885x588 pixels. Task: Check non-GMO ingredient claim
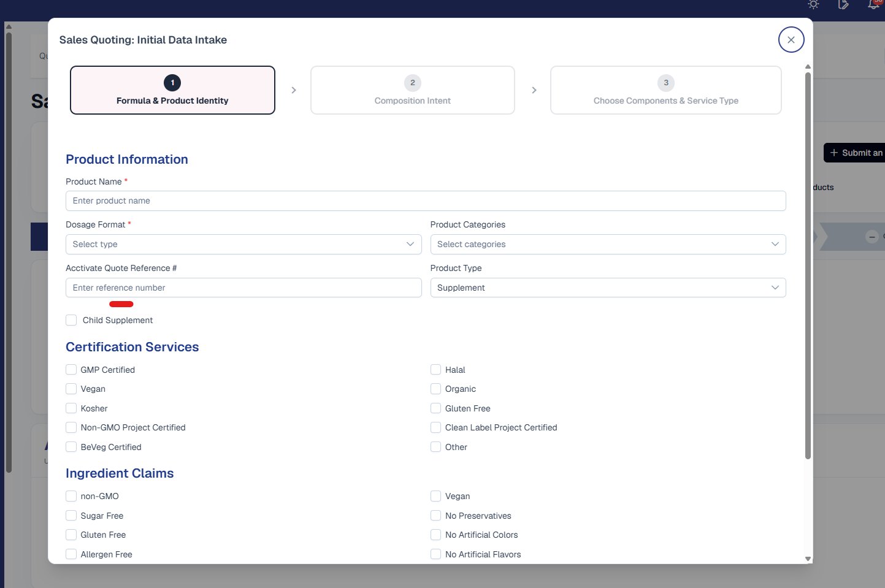71,496
